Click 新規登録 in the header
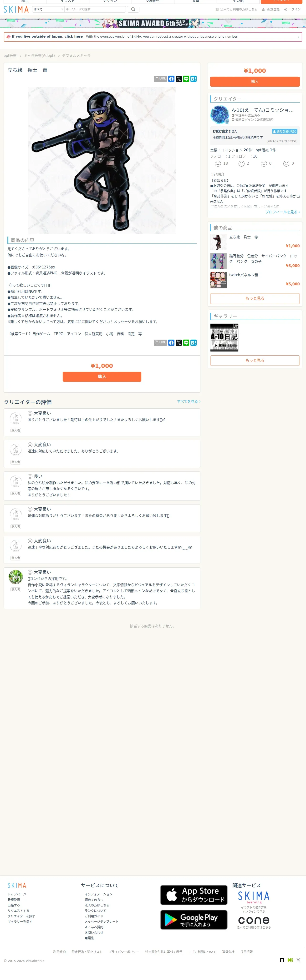 click(270, 9)
